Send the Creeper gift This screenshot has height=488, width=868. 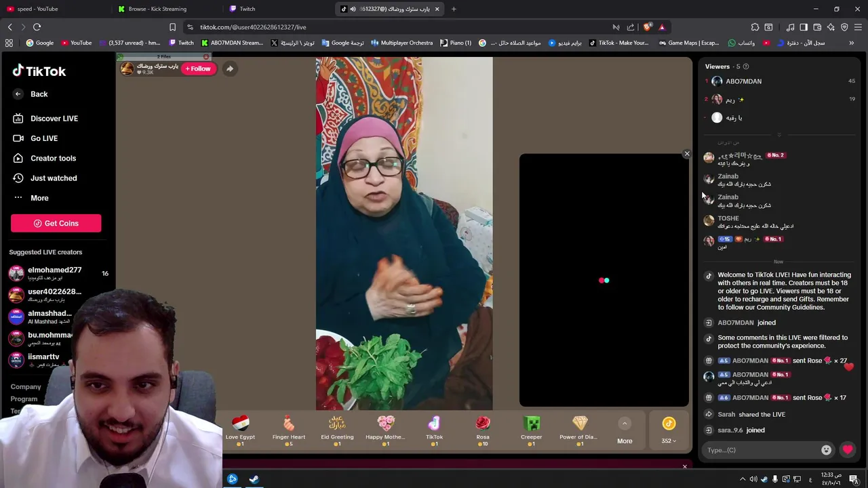532,430
